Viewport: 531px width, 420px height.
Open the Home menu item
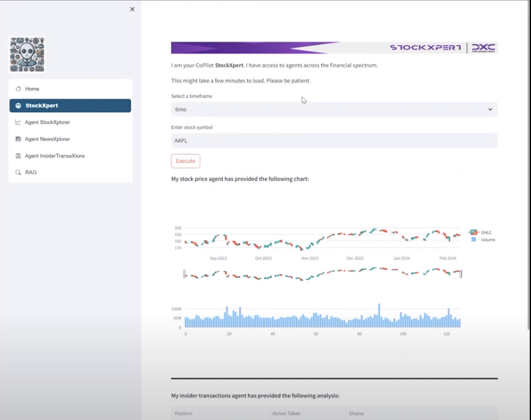click(70, 88)
